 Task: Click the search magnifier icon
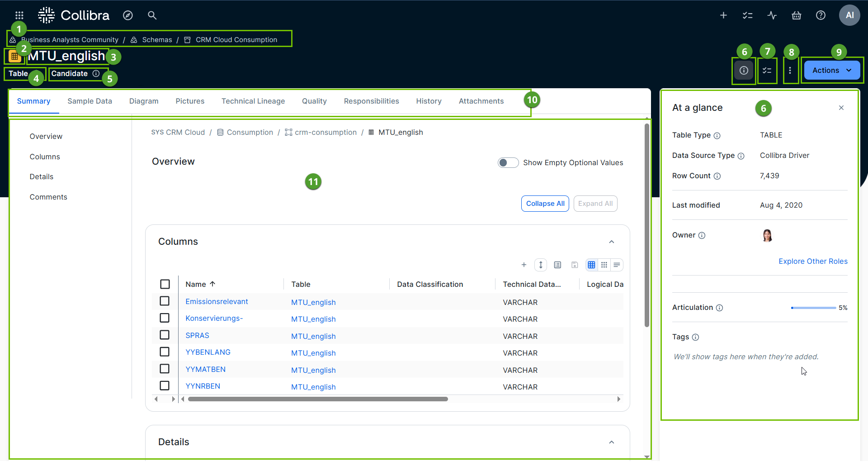pyautogui.click(x=152, y=15)
